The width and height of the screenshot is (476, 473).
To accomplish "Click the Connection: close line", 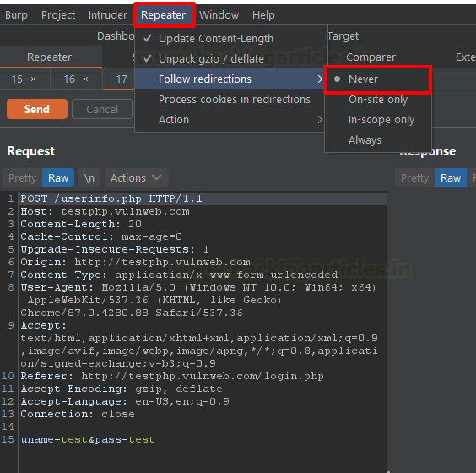I will coord(78,414).
